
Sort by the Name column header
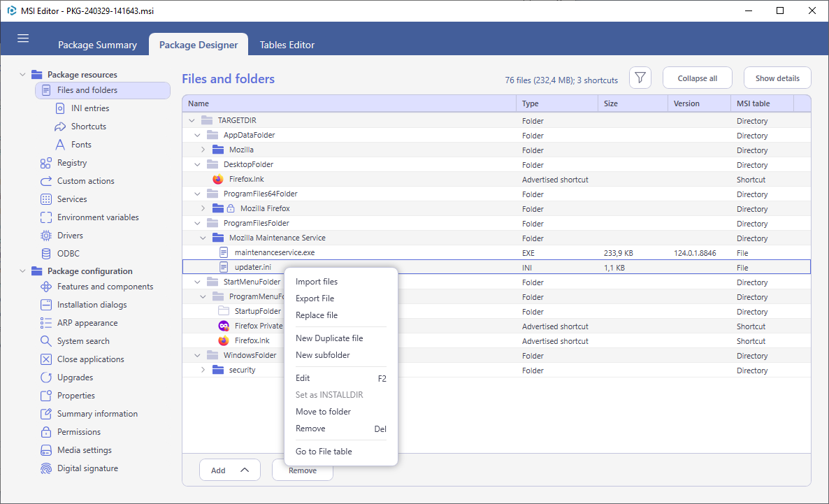coord(349,103)
